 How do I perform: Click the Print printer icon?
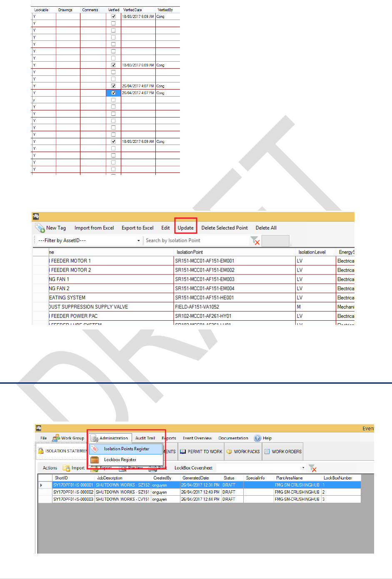[152, 468]
